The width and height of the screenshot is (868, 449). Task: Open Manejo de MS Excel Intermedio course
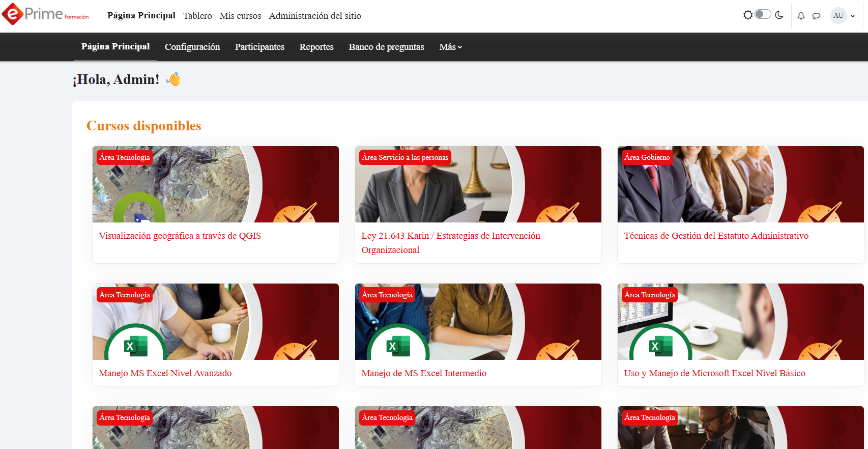click(x=424, y=373)
